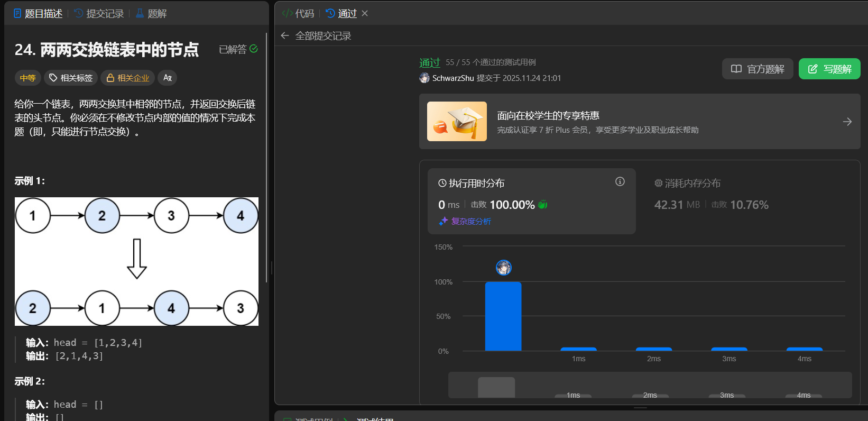This screenshot has width=868, height=421.
Task: Click the student promotion graduation cap image
Action: click(x=457, y=121)
